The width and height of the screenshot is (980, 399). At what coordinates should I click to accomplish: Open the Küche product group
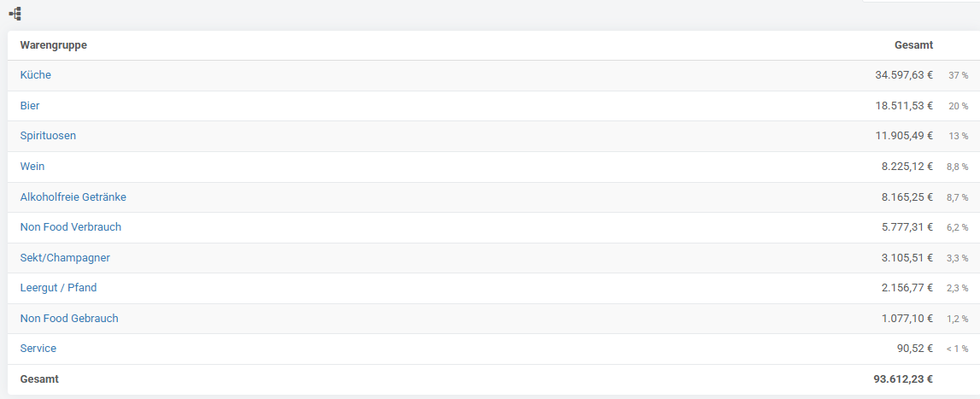pyautogui.click(x=36, y=75)
